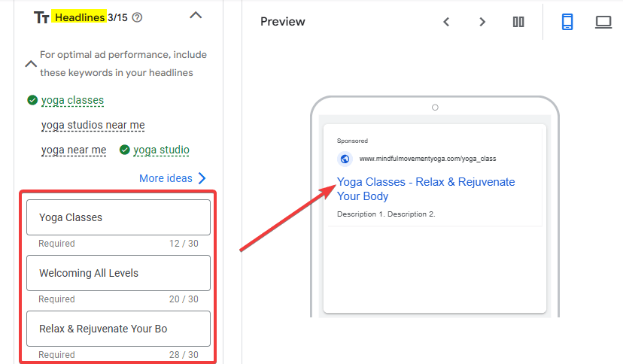This screenshot has height=364, width=623.
Task: Switch to mobile phone preview
Action: tap(567, 22)
